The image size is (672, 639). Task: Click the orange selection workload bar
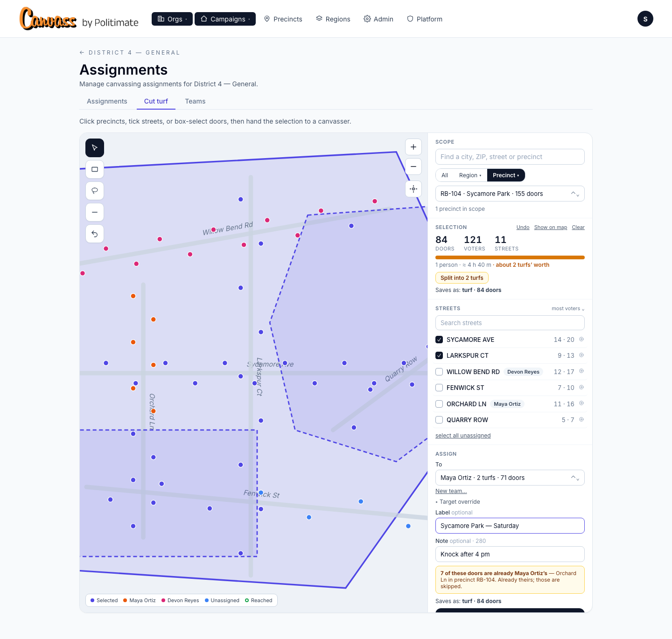510,257
